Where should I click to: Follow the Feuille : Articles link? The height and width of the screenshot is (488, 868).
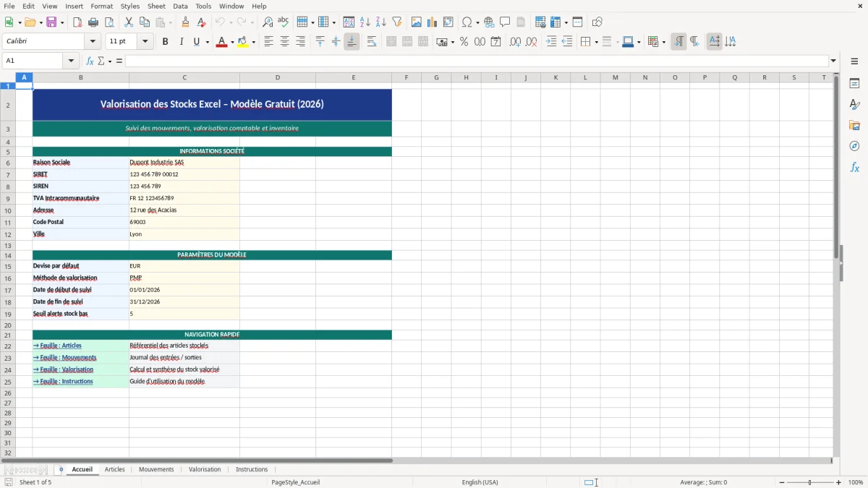57,346
